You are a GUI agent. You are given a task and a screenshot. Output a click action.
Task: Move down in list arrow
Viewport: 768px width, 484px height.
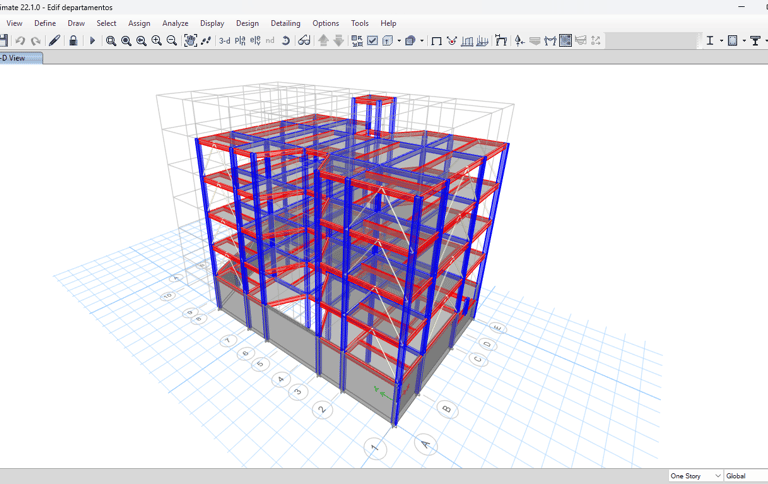(338, 41)
